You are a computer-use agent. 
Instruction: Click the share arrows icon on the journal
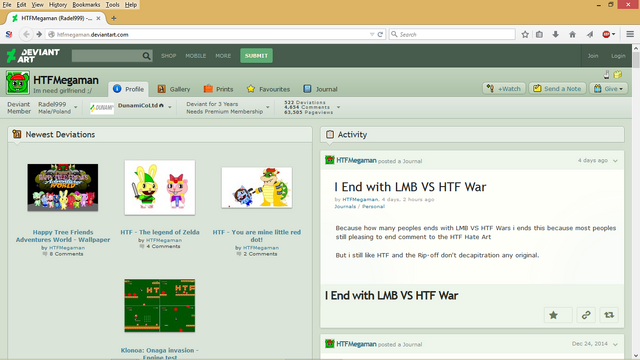point(609,315)
